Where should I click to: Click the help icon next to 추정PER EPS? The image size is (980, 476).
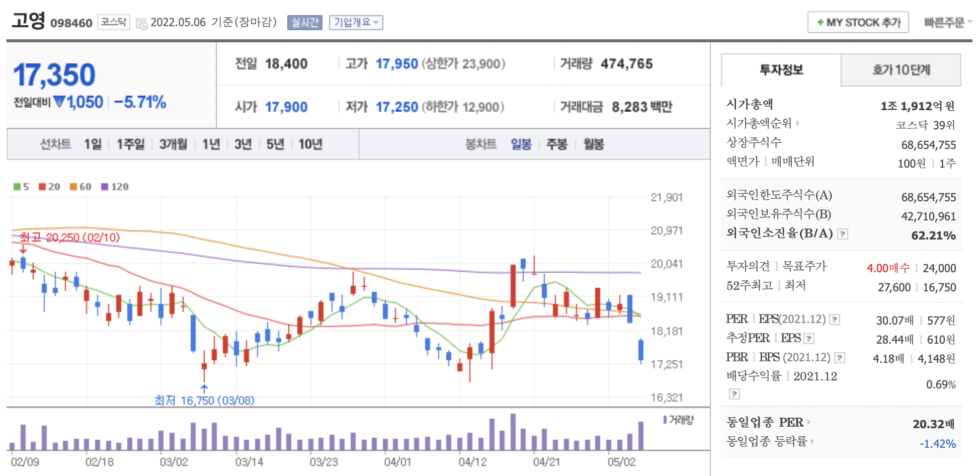tap(809, 339)
